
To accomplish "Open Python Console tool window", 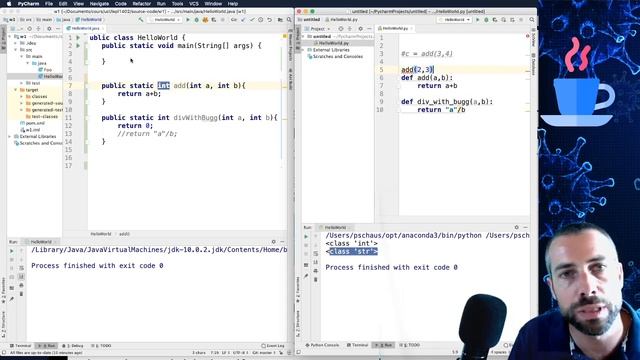I will [x=322, y=345].
